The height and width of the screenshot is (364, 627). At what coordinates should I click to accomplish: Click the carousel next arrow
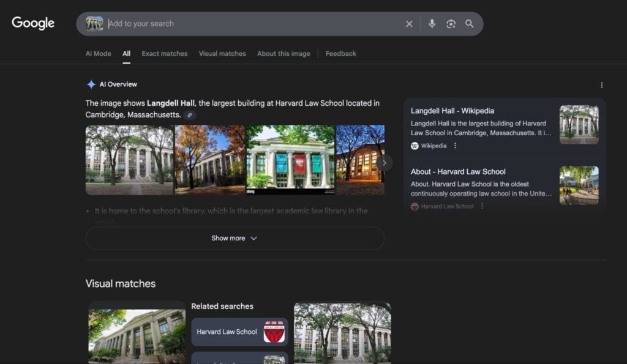pos(385,162)
